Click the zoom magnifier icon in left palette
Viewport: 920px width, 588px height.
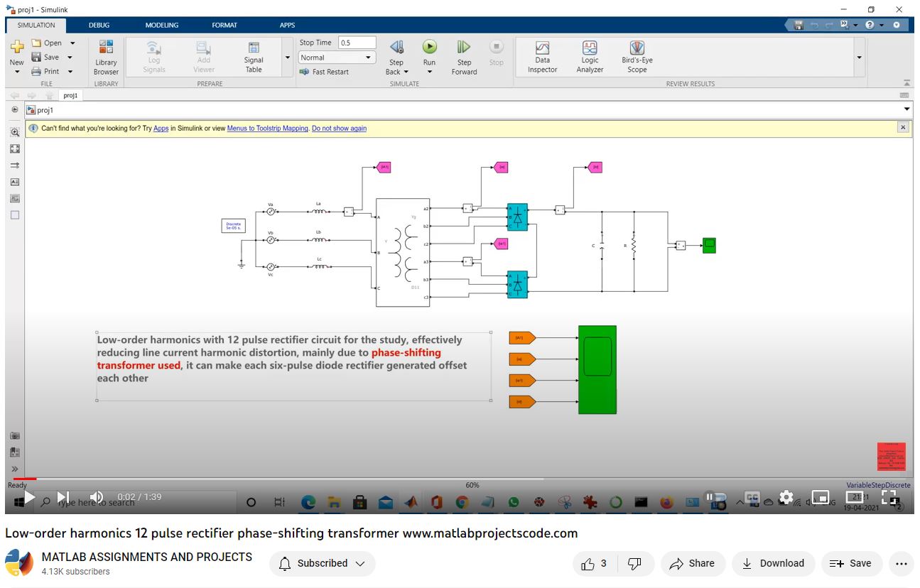[15, 132]
